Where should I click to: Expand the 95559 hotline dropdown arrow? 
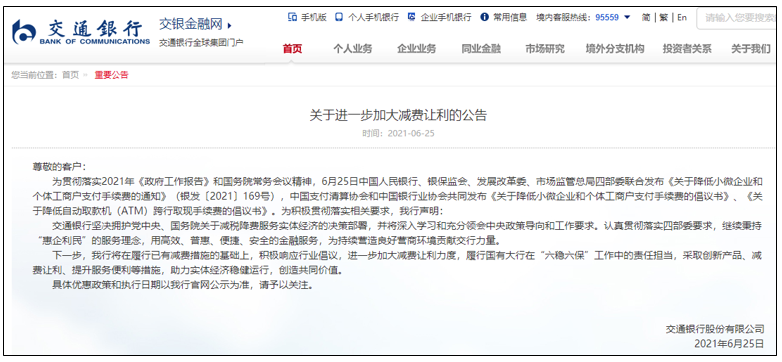tap(627, 17)
